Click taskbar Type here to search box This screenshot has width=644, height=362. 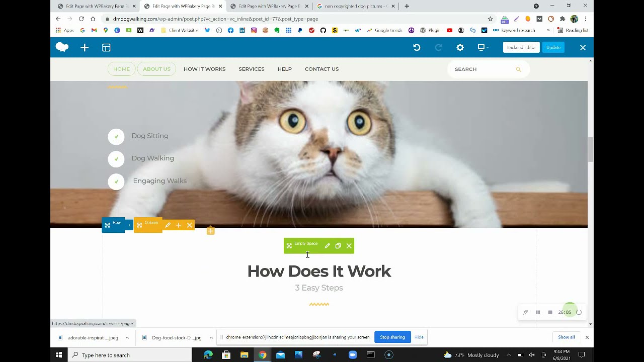(x=130, y=355)
